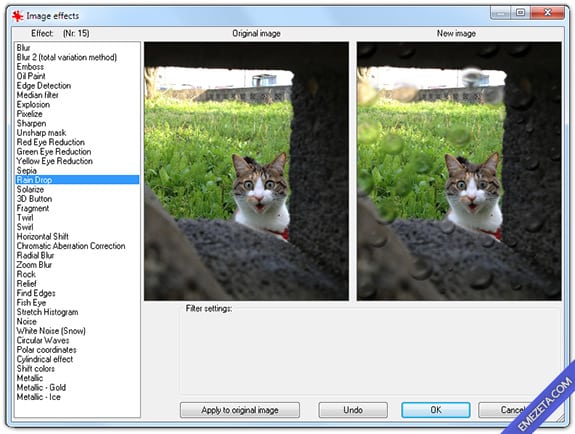Image resolution: width=575 pixels, height=434 pixels.
Task: Select the Sharpen effect
Action: point(31,123)
